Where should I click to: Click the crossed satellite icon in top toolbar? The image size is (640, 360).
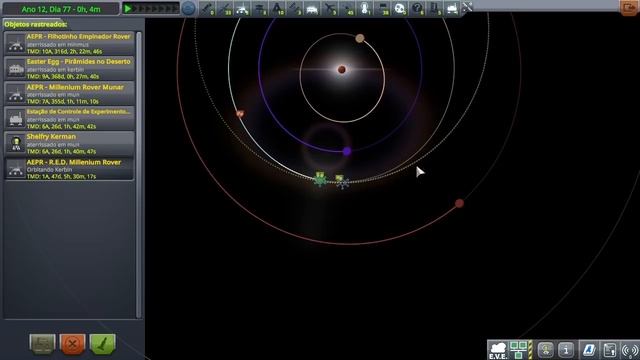(x=468, y=7)
